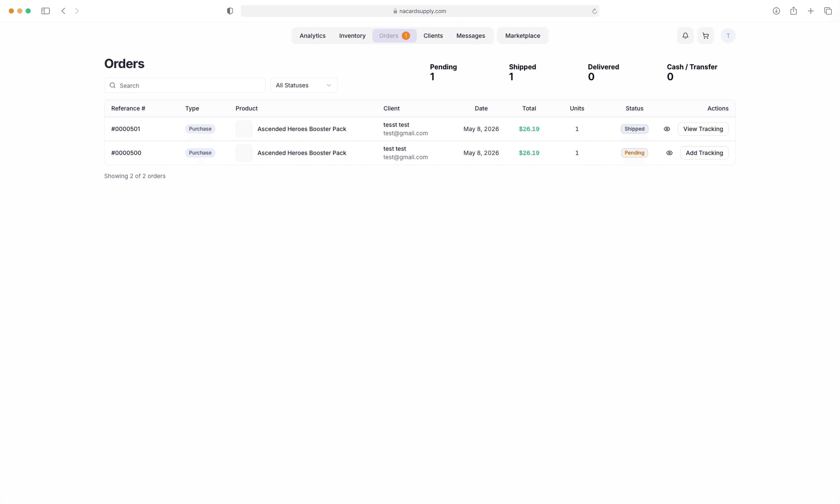Screen dimensions: 840x504
Task: Click the Showing 2 of 2 orders text
Action: [135, 176]
